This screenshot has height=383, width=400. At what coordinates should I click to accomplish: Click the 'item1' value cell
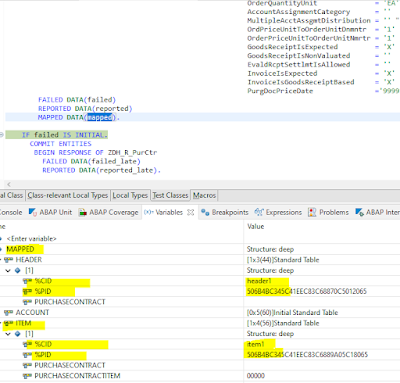coord(255,344)
